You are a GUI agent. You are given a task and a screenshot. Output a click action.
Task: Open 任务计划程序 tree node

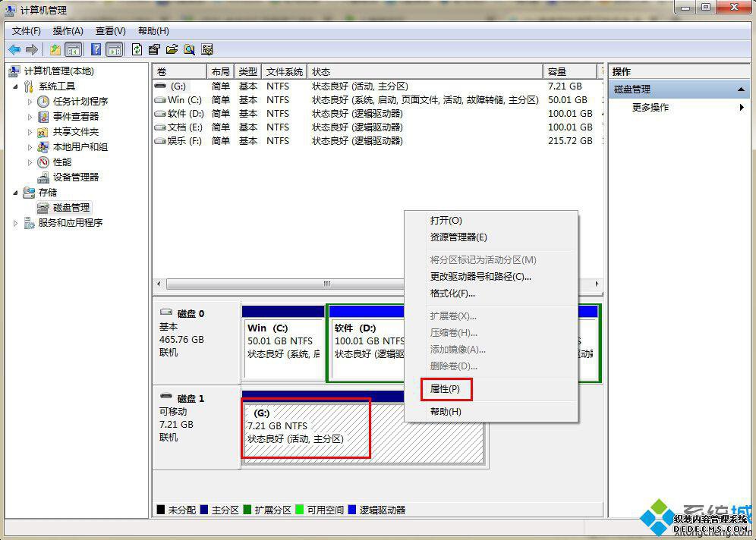(80, 101)
